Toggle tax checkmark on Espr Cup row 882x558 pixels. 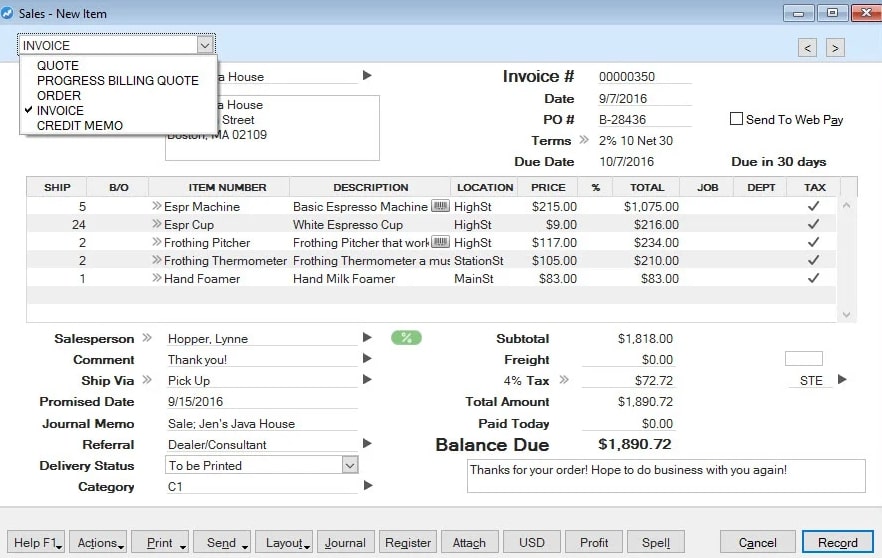pos(813,224)
